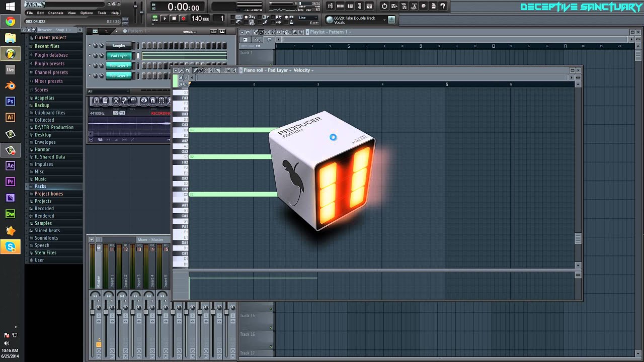
Task: Click the Edison select region icon
Action: [162, 101]
